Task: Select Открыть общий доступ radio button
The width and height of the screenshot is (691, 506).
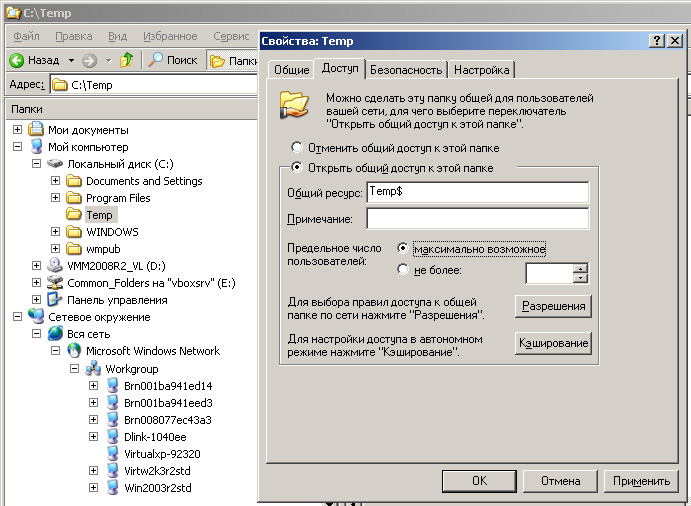Action: tap(297, 167)
